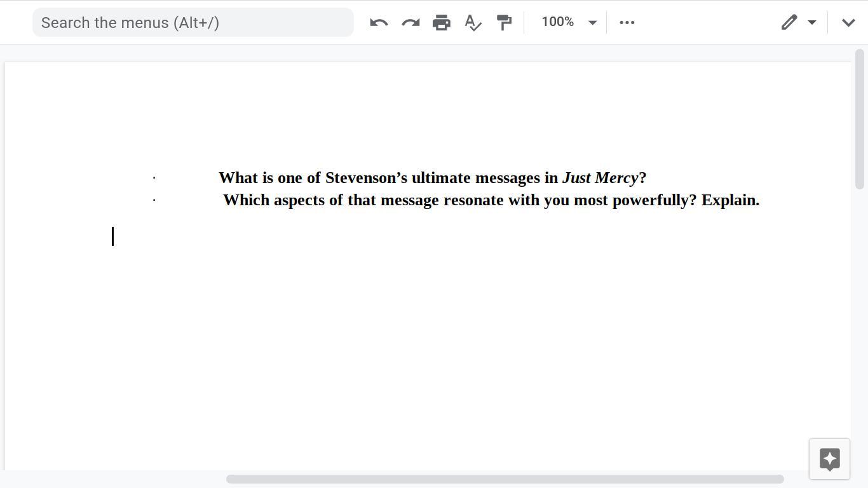The image size is (868, 488).
Task: Click the italic words Just Mercy
Action: (600, 178)
